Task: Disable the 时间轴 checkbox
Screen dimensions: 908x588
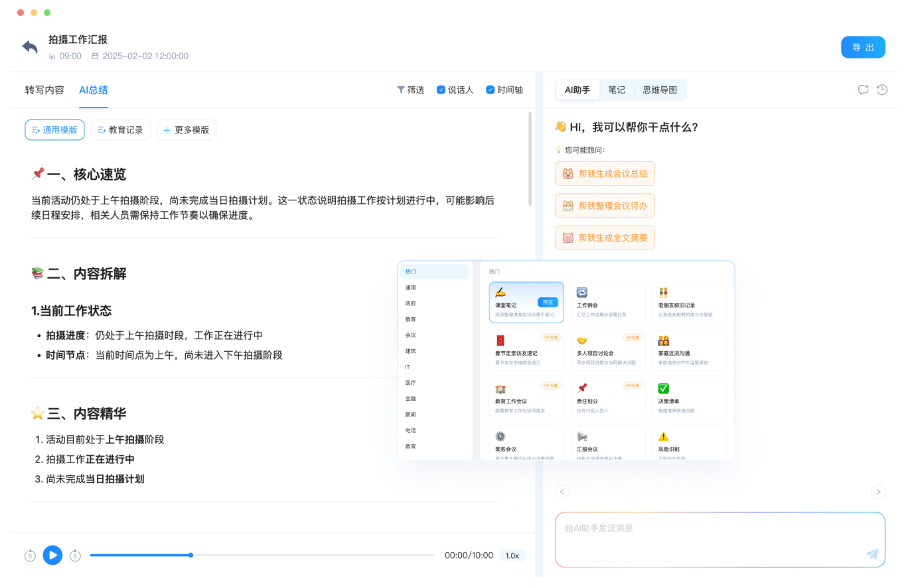Action: [491, 90]
